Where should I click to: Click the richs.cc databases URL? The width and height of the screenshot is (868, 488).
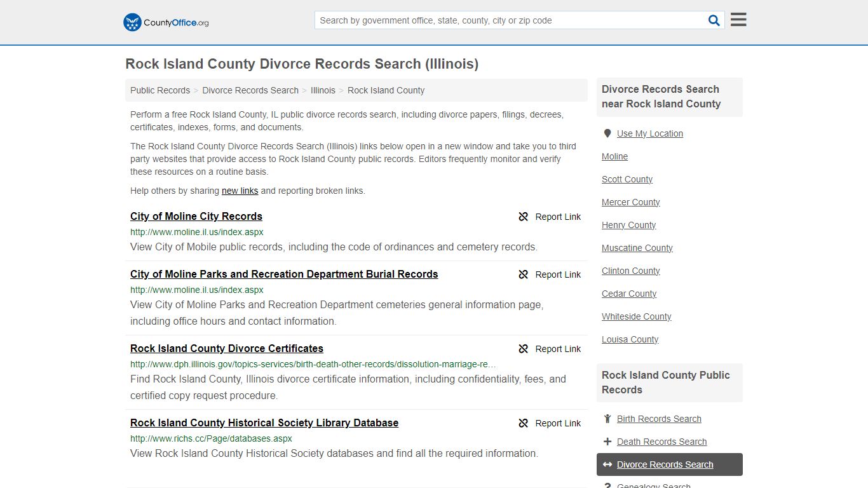pos(211,438)
